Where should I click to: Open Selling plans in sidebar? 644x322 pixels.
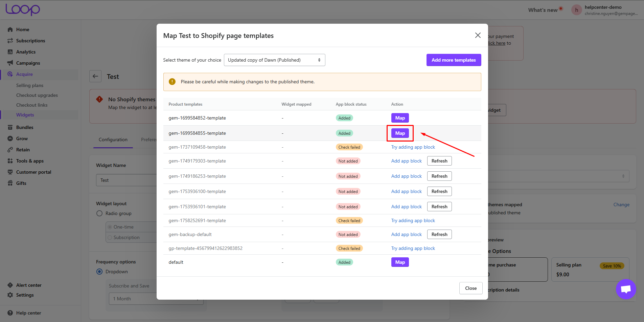30,85
